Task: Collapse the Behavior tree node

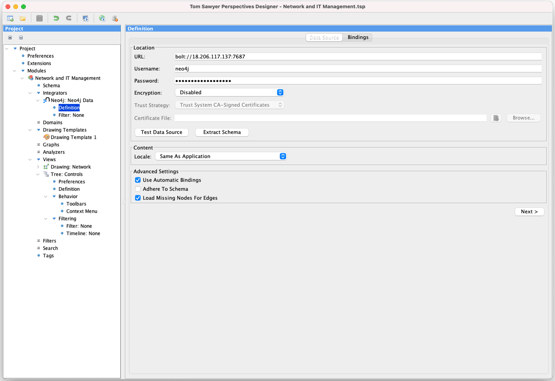Action: tap(46, 197)
